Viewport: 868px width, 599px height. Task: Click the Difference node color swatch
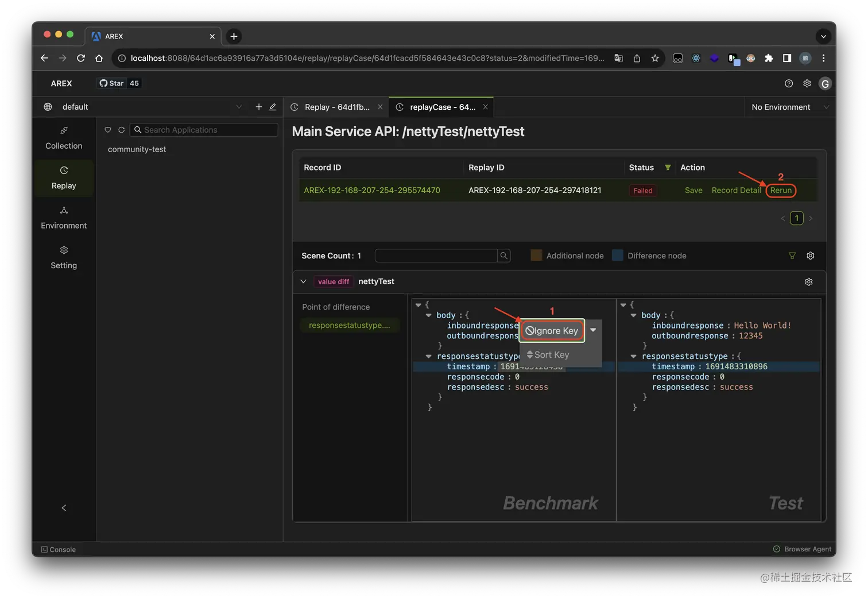pos(618,256)
